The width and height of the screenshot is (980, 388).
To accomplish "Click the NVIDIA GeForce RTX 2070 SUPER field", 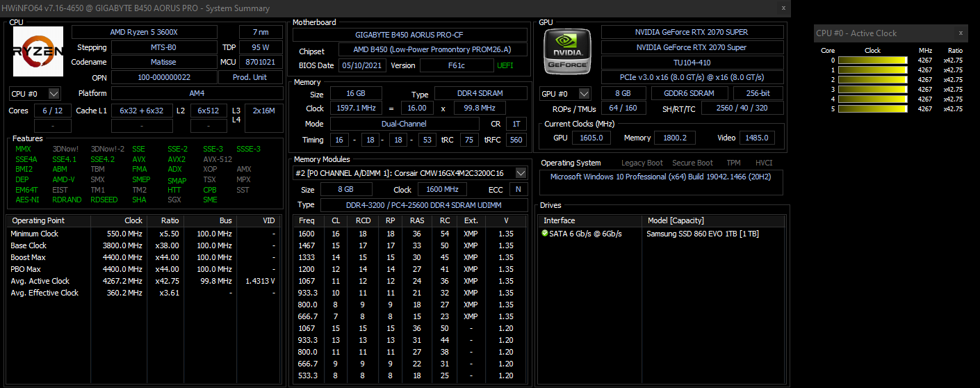I will click(x=692, y=32).
